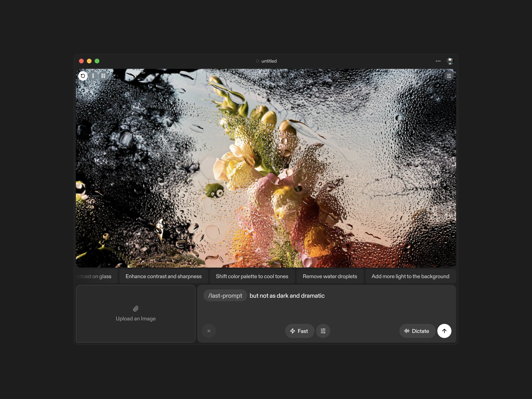Click the paperclip upload icon

[136, 309]
